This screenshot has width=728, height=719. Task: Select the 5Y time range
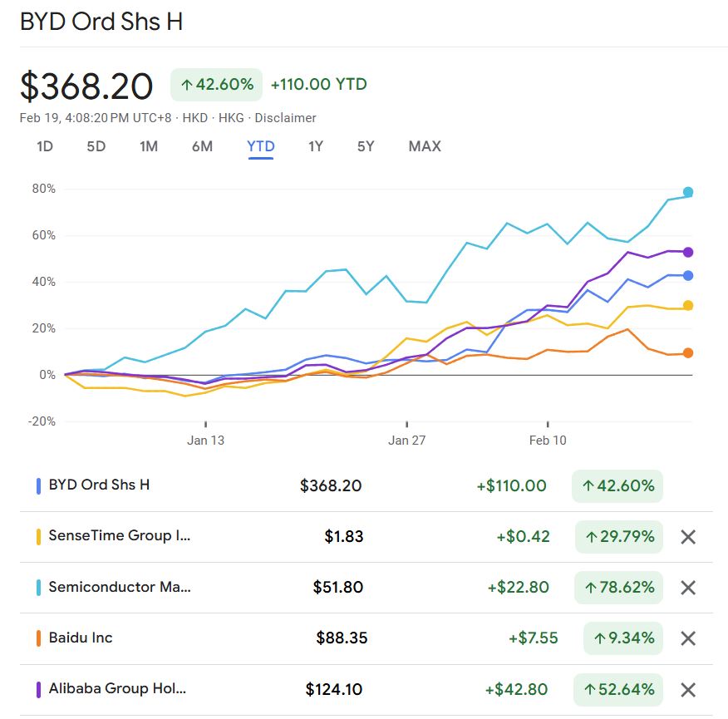(366, 147)
